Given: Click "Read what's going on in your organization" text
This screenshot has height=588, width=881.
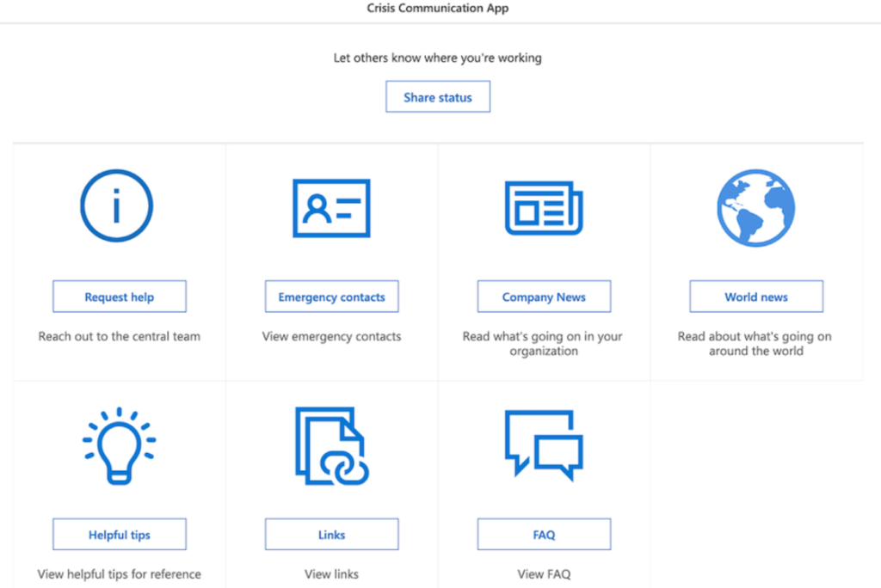Looking at the screenshot, I should click(543, 344).
